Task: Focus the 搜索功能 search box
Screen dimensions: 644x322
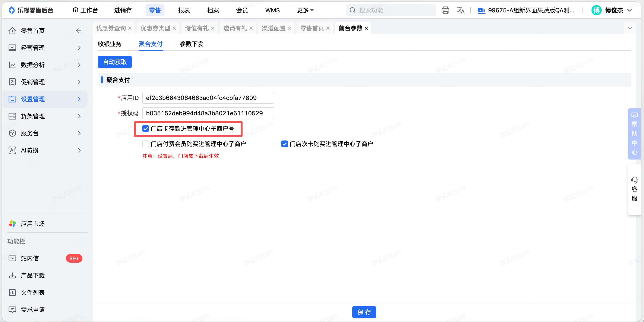Action: pos(391,10)
